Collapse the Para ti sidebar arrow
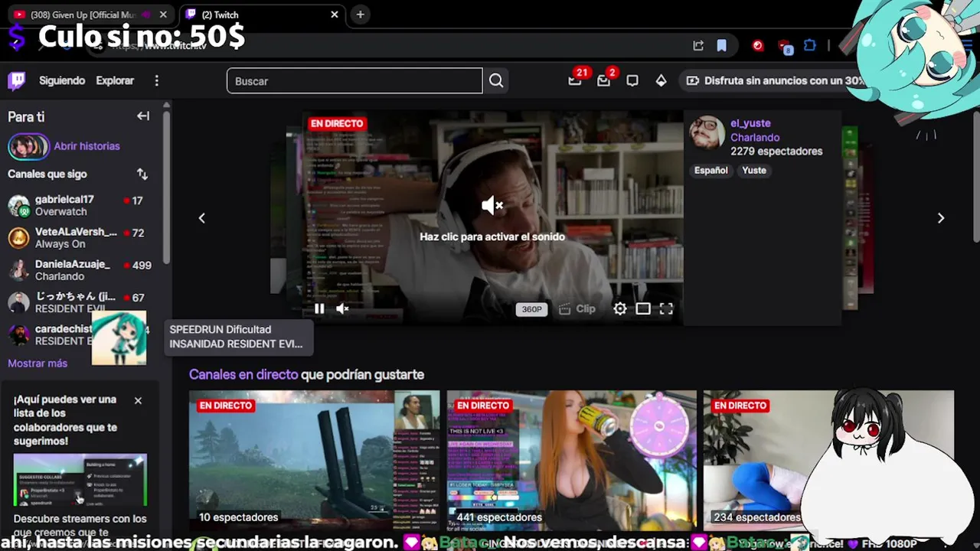Screen dimensions: 980x551 (x=143, y=116)
